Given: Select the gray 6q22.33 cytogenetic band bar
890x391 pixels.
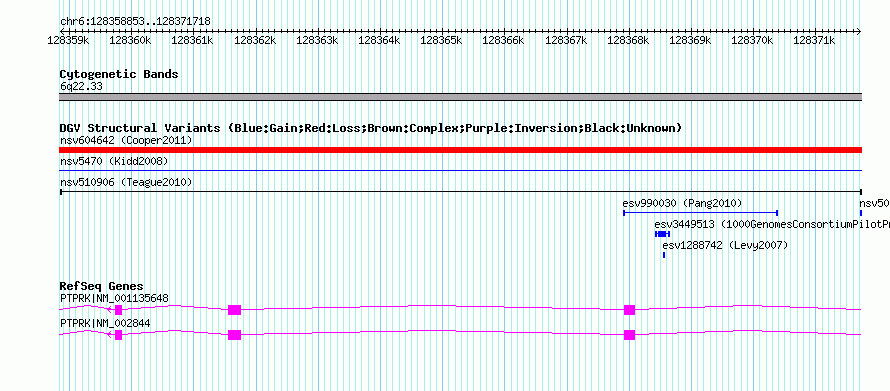Looking at the screenshot, I should (x=460, y=97).
